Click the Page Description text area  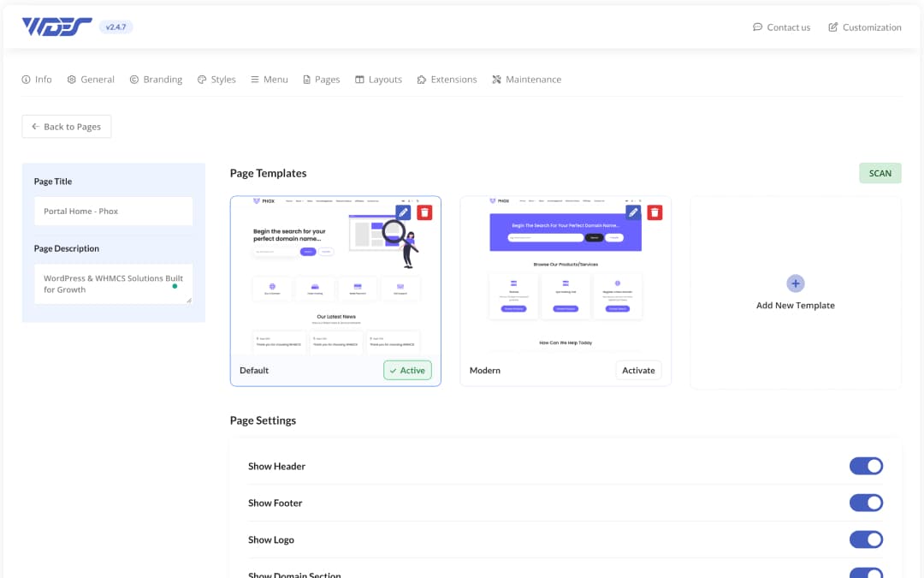pos(113,283)
